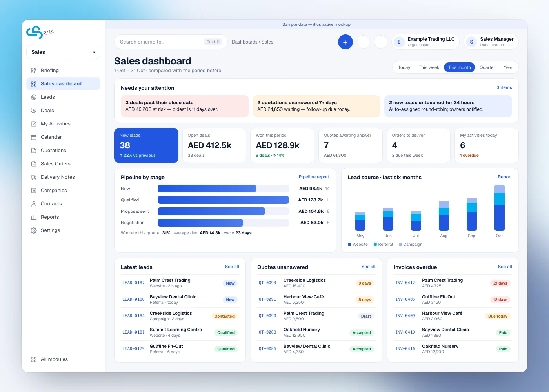Focus the Search or jump to field
Screen dimensions: 549x392
(171, 42)
